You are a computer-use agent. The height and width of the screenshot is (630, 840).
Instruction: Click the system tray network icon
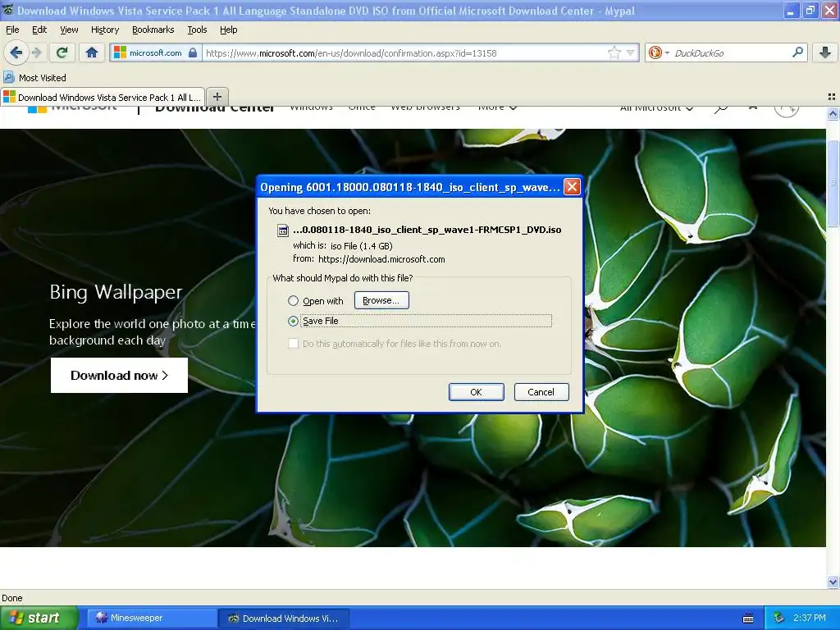pyautogui.click(x=779, y=619)
